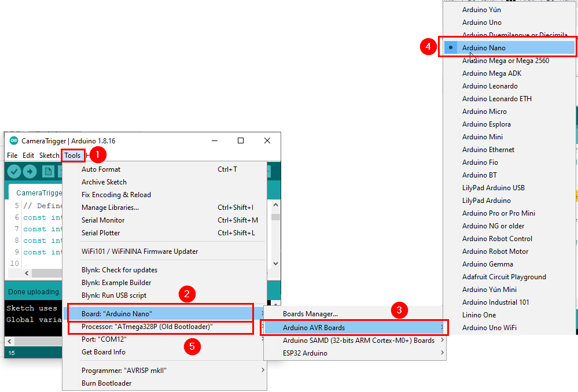Click Burn Bootloader

coord(164,383)
